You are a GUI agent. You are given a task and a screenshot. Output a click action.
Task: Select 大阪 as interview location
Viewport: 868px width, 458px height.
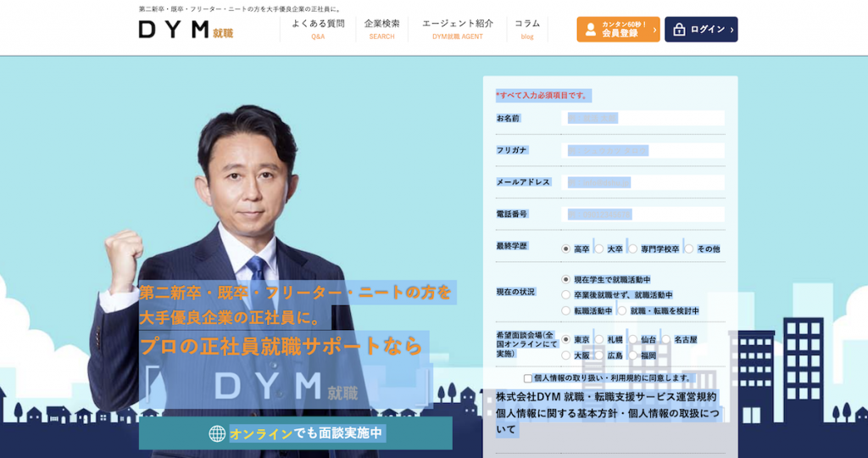point(565,355)
